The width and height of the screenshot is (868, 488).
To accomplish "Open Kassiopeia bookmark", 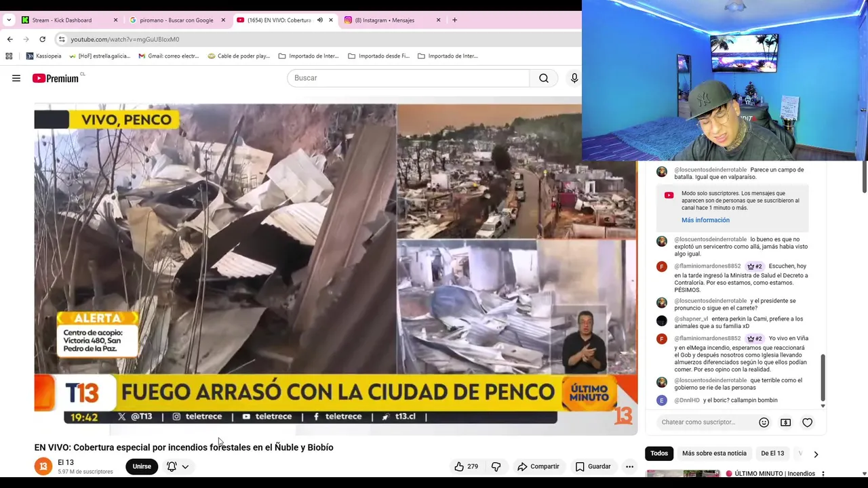I will point(43,56).
